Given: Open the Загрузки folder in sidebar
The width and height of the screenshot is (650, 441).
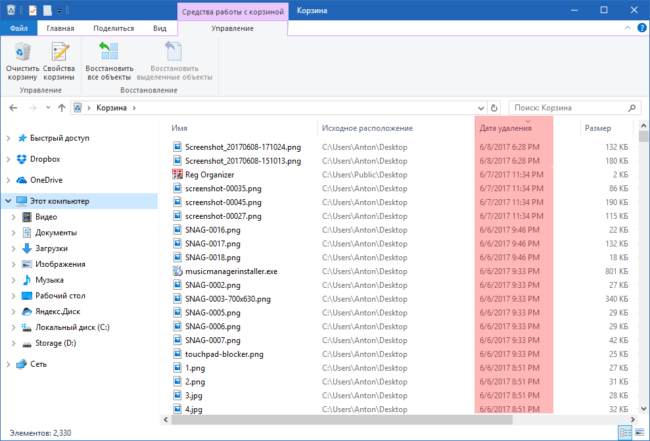Looking at the screenshot, I should click(51, 248).
